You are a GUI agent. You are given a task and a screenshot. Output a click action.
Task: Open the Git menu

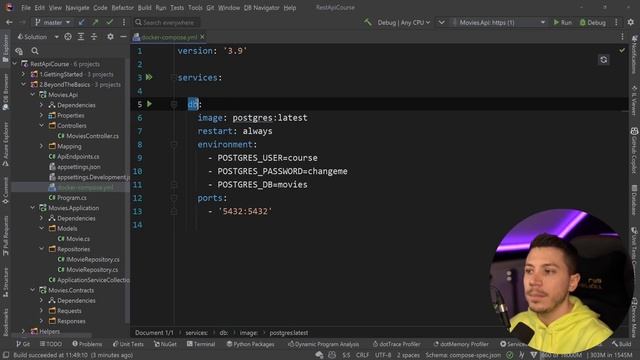[x=210, y=8]
